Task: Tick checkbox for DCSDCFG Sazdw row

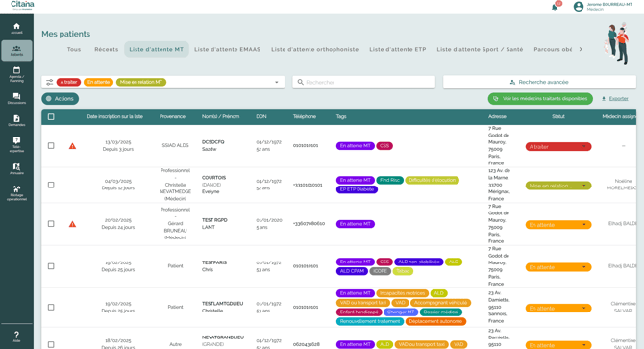Action: click(x=51, y=146)
